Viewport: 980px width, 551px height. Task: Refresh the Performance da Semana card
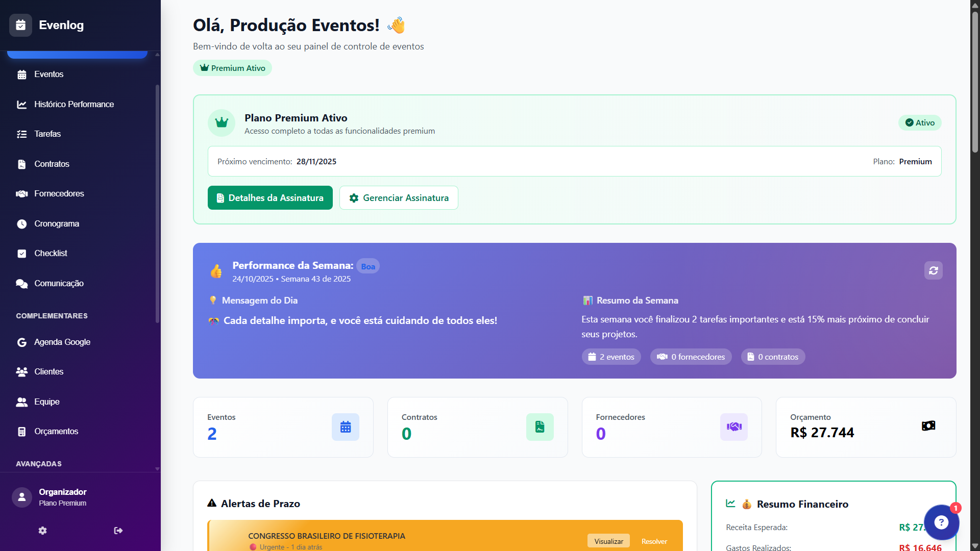point(934,270)
